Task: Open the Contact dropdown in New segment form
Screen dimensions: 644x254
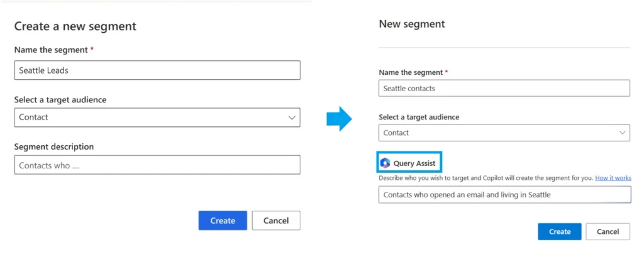Action: point(503,133)
